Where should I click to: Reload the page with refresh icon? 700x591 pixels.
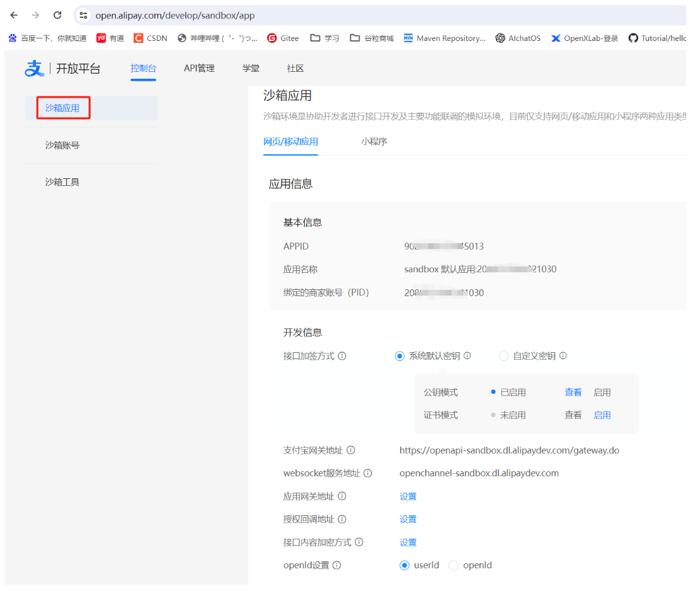point(57,15)
